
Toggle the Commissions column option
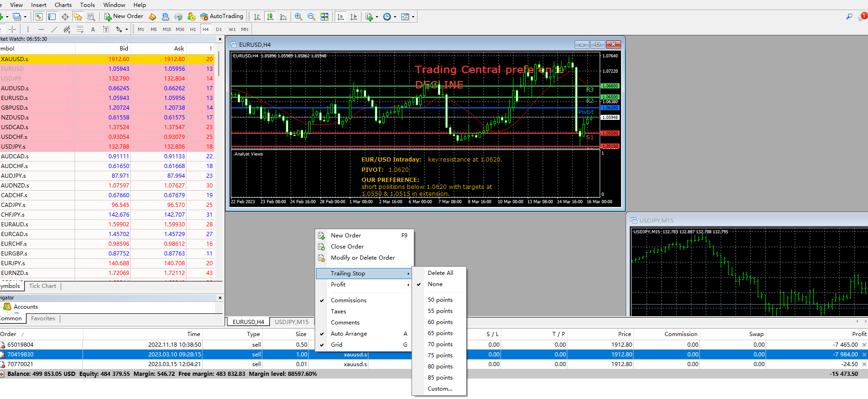click(x=348, y=300)
